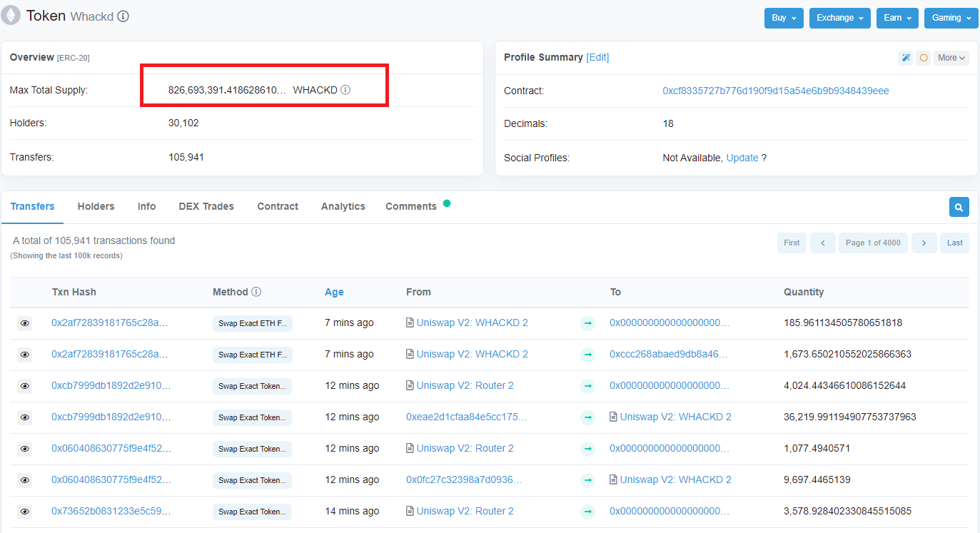Click the orange circle icon in Profile Summary

pyautogui.click(x=924, y=58)
